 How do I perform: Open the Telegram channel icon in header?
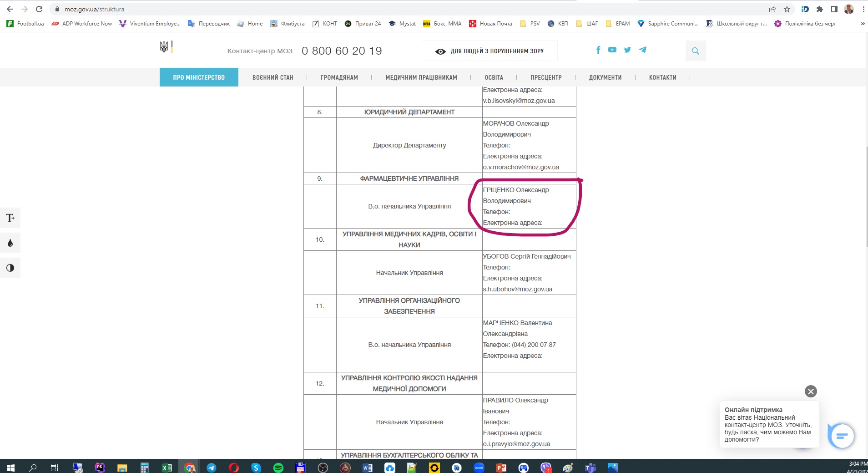[x=642, y=50]
